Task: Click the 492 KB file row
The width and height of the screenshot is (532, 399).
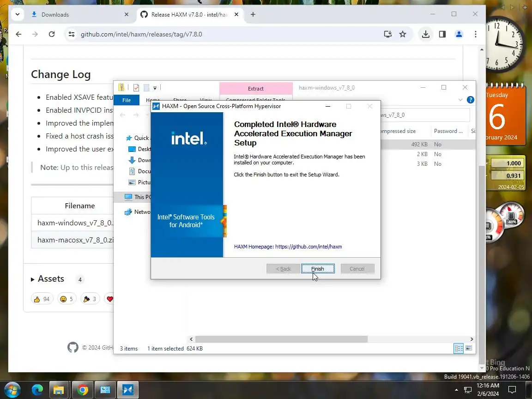Action: click(x=428, y=144)
